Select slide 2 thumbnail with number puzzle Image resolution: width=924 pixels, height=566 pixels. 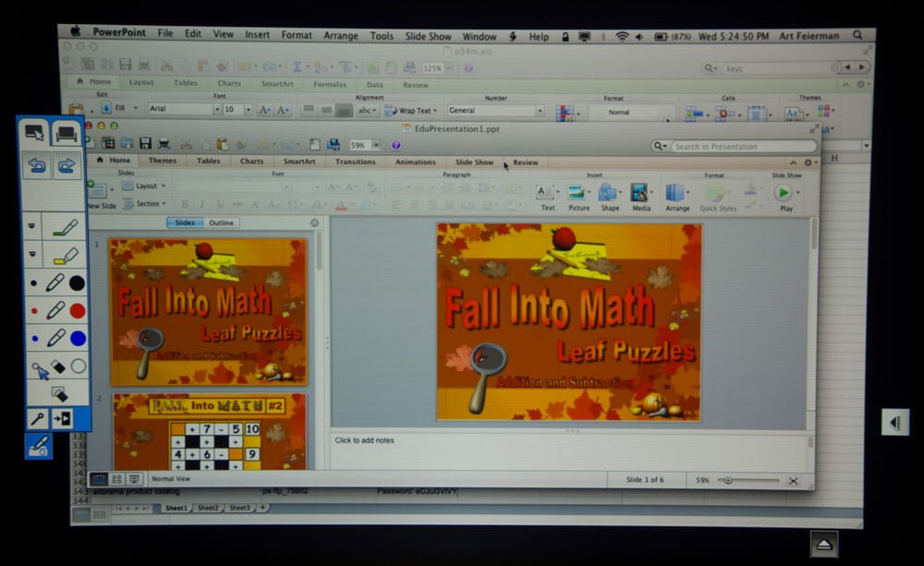click(210, 431)
